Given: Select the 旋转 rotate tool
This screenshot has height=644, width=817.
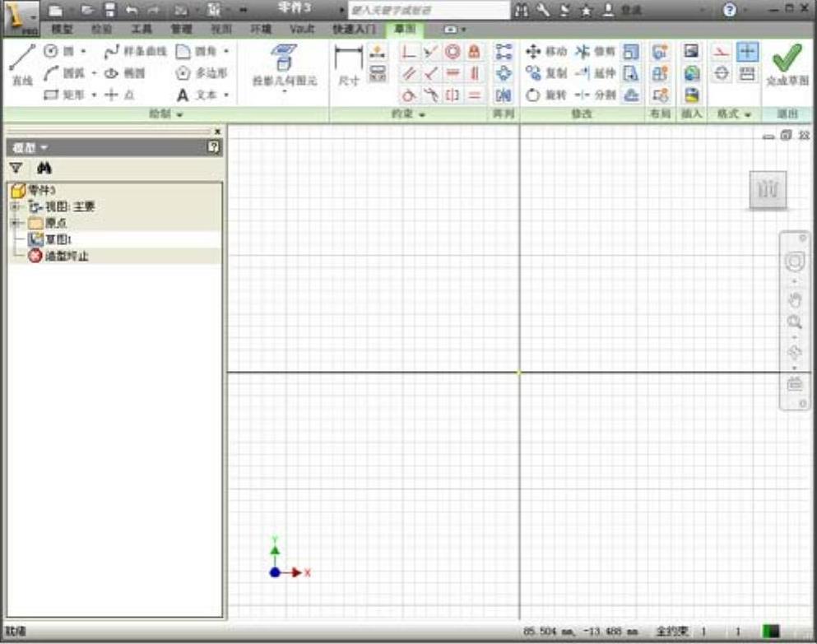Looking at the screenshot, I should point(545,95).
